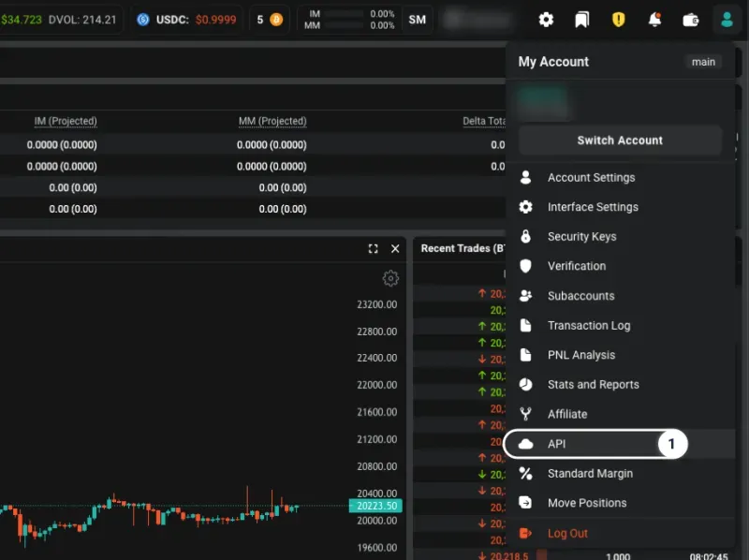Image resolution: width=749 pixels, height=560 pixels.
Task: Open the bookmark icon in top bar
Action: (x=581, y=20)
